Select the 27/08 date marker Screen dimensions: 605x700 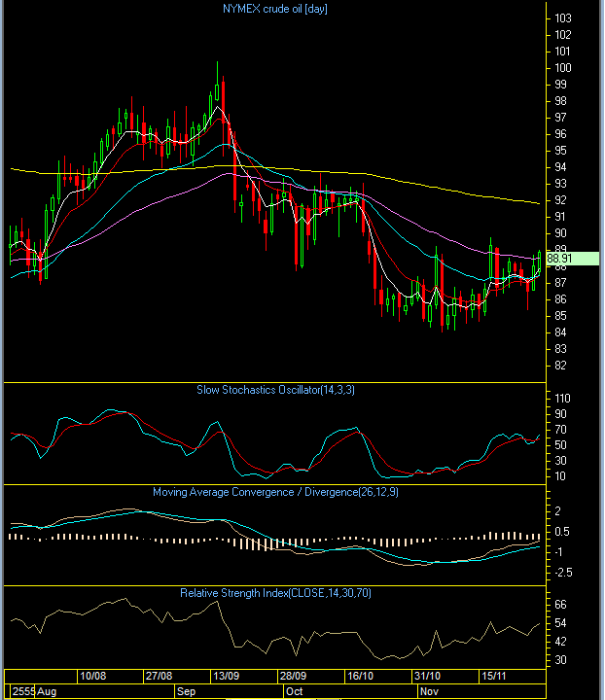160,676
